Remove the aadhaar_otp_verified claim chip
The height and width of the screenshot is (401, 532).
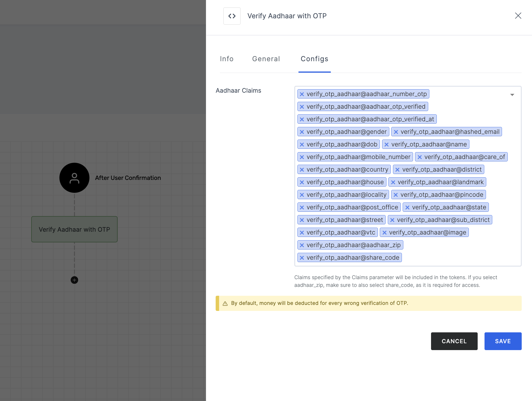(302, 107)
